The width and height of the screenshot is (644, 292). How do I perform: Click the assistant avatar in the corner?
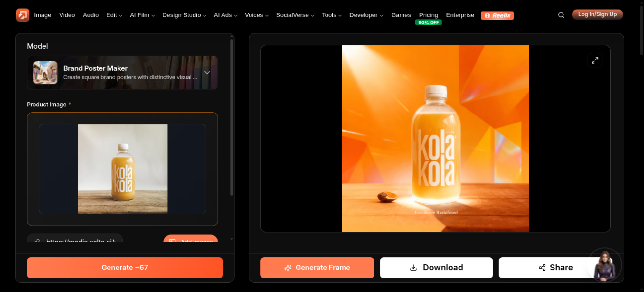605,265
